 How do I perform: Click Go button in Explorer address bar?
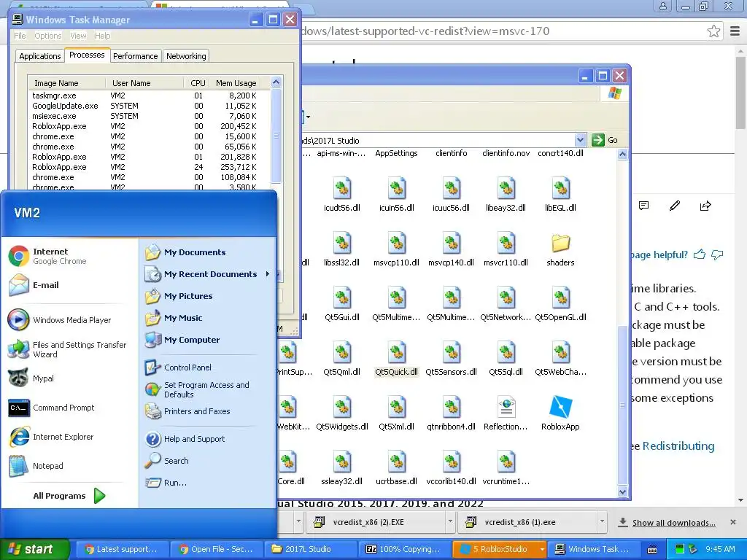[605, 140]
